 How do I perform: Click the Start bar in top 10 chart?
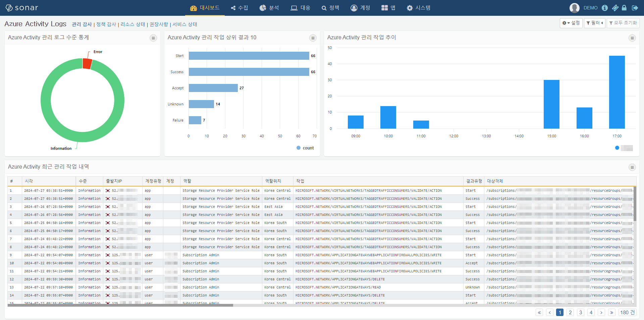249,56
